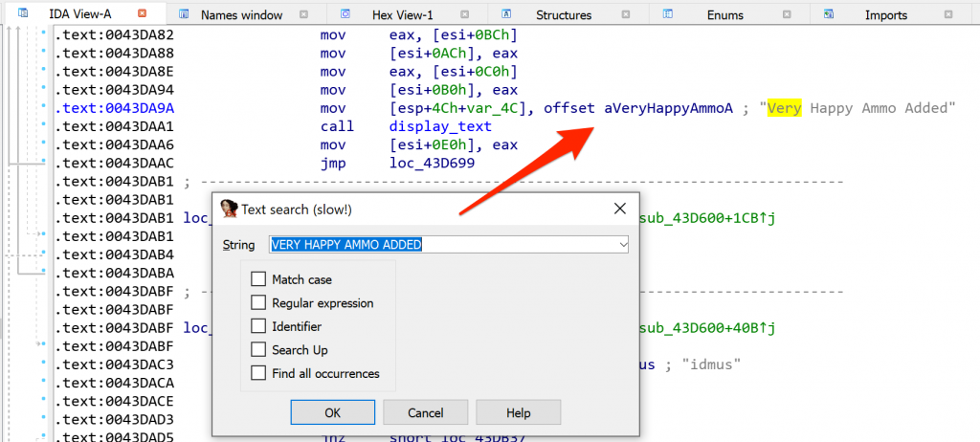
Task: Click the IDA icon in Text search dialog
Action: (x=228, y=209)
